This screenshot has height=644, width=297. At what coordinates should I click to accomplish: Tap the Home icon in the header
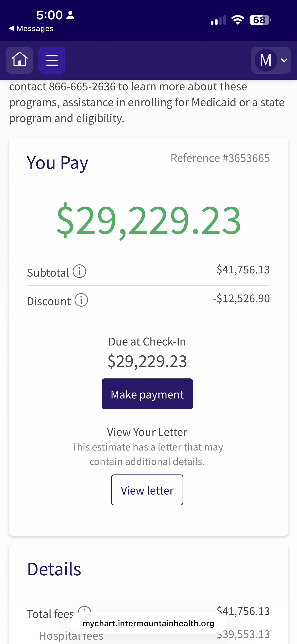point(20,60)
